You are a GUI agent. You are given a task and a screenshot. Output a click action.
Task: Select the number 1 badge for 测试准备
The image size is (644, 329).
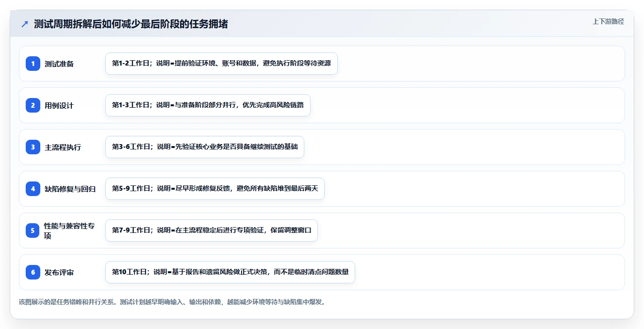tap(33, 64)
